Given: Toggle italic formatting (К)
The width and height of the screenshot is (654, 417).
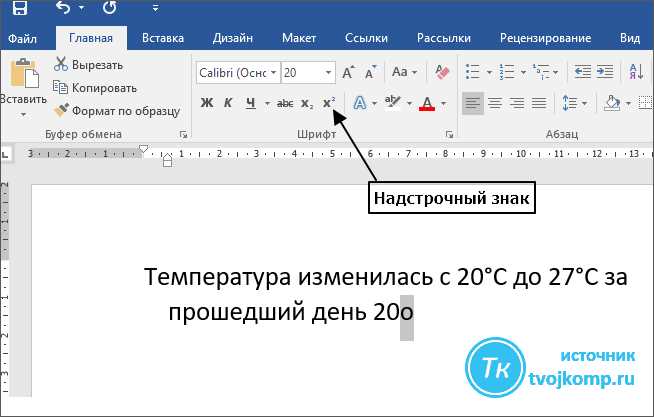Looking at the screenshot, I should point(228,103).
